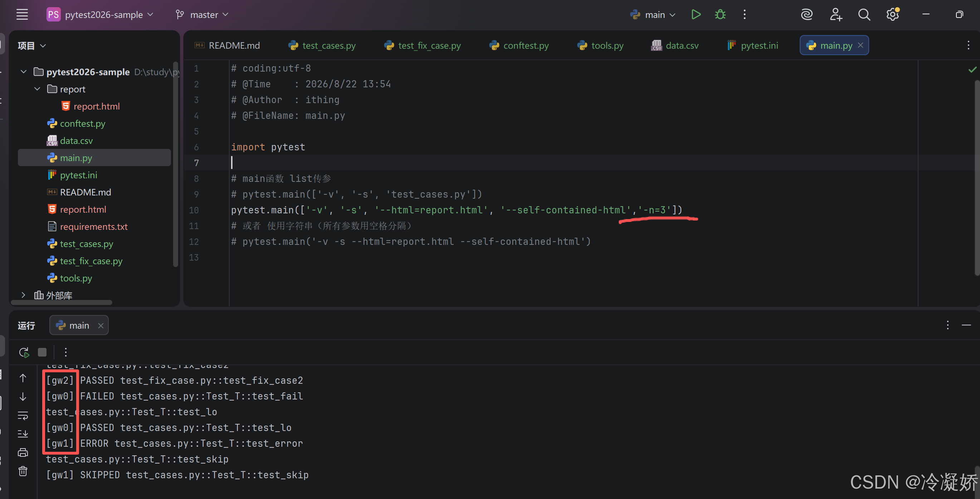Viewport: 980px width, 499px height.
Task: Open the main hamburger menu
Action: (22, 14)
